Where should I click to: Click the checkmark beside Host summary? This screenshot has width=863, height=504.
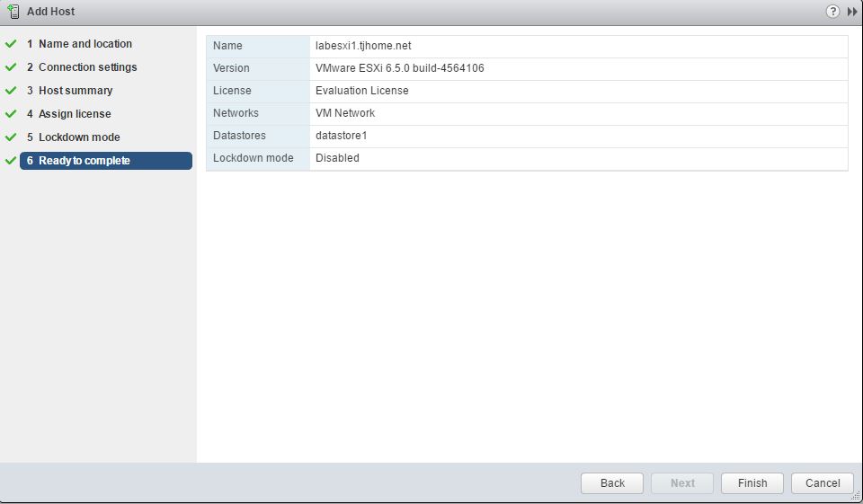[x=11, y=90]
